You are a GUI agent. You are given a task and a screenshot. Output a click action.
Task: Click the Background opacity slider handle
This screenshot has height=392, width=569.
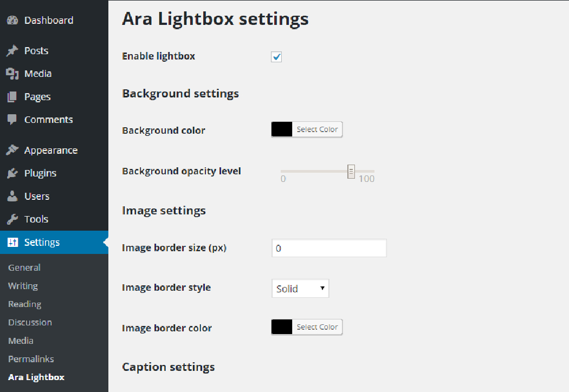tap(351, 172)
